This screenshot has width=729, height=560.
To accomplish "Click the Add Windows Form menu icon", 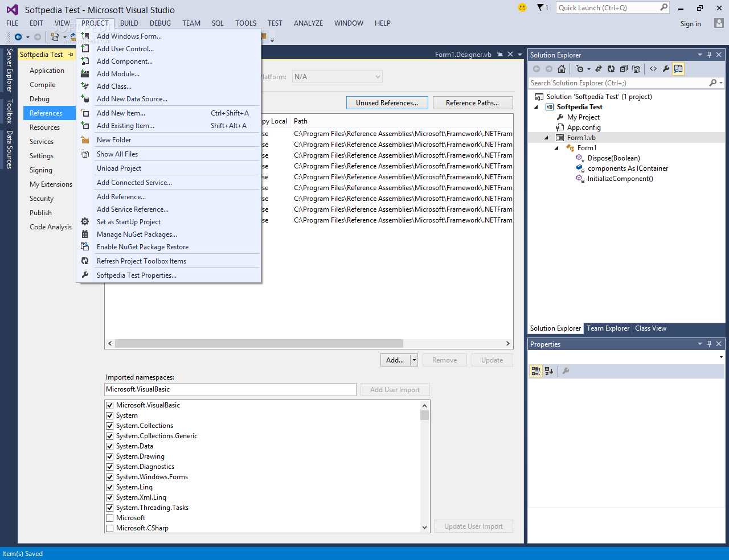I will pyautogui.click(x=85, y=36).
